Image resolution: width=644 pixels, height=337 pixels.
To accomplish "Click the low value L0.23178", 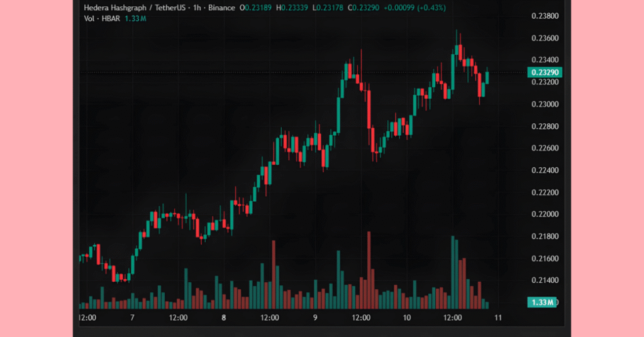I will (328, 8).
